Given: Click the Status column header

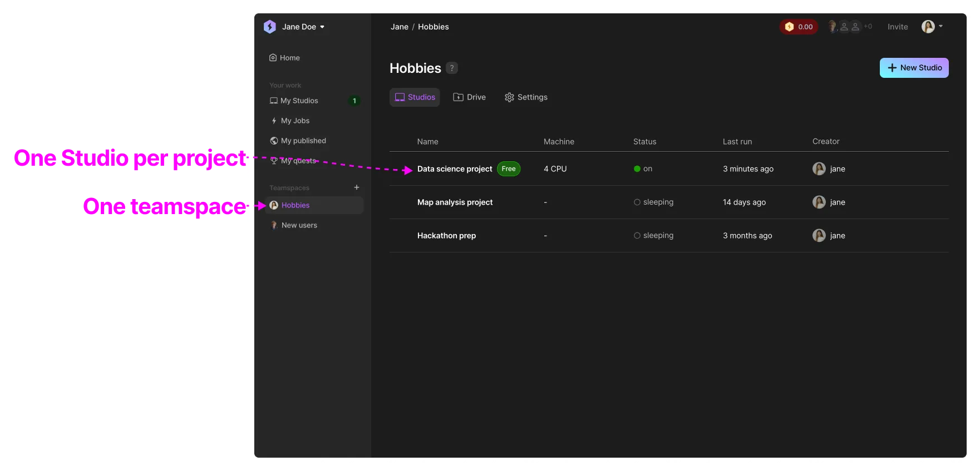Looking at the screenshot, I should [x=645, y=142].
